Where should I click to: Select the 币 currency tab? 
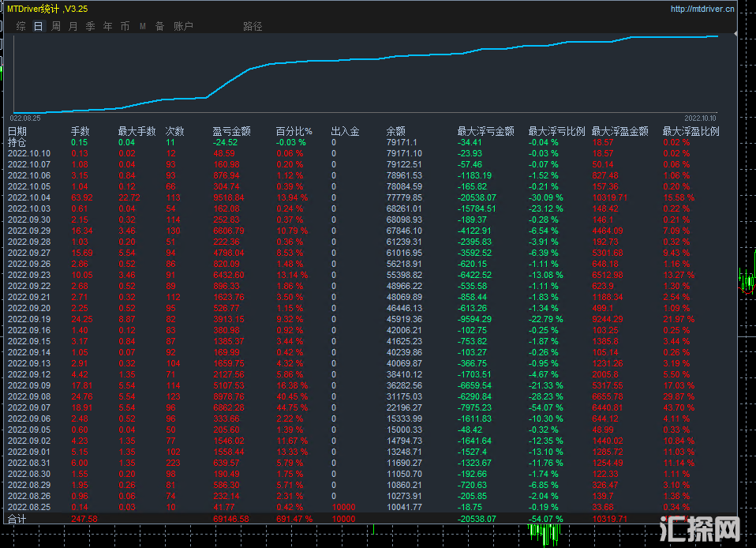(x=125, y=26)
